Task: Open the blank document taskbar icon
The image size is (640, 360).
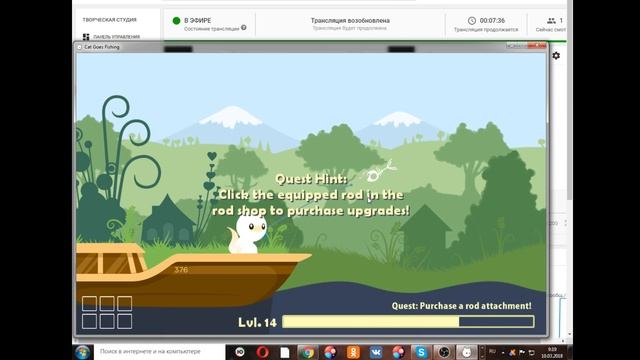Action: point(285,352)
